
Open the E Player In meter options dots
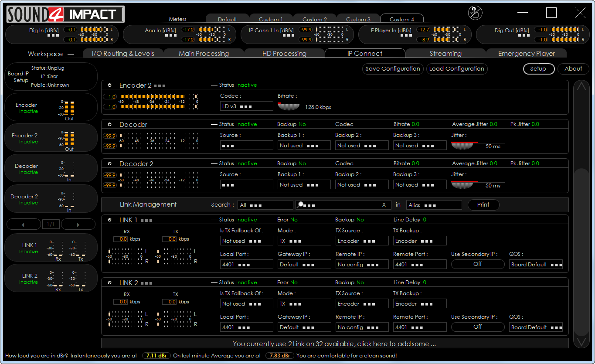[406, 36]
